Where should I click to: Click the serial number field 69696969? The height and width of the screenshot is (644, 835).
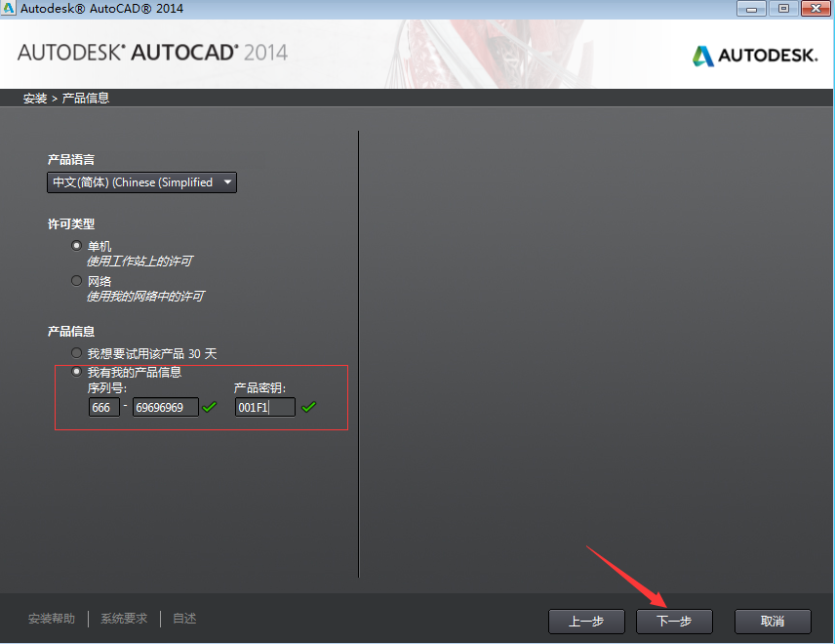[x=166, y=408]
